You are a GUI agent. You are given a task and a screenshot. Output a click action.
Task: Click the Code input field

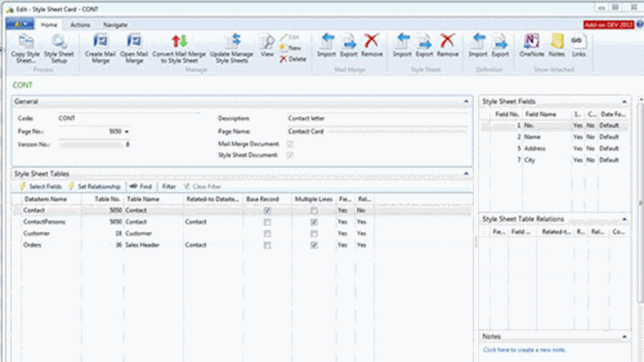pos(129,118)
